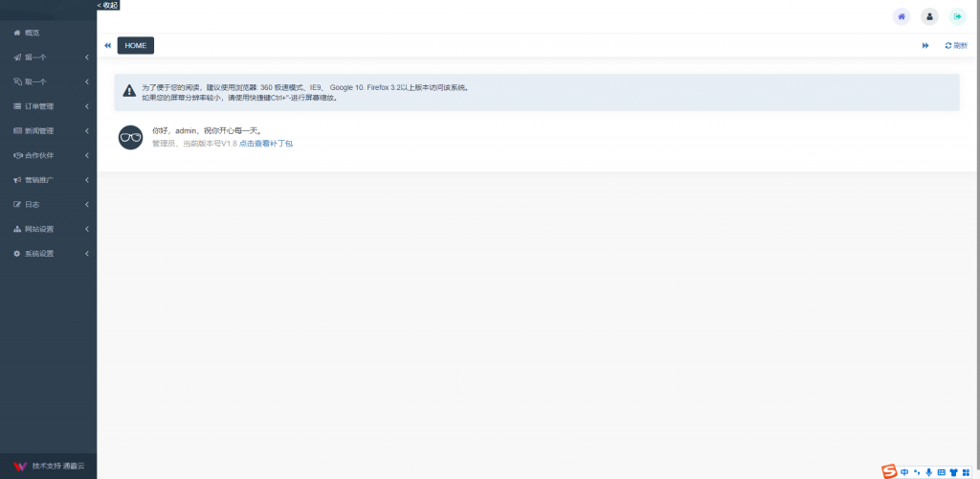
Task: Expand the 新闻管理 sidebar menu
Action: click(48, 130)
